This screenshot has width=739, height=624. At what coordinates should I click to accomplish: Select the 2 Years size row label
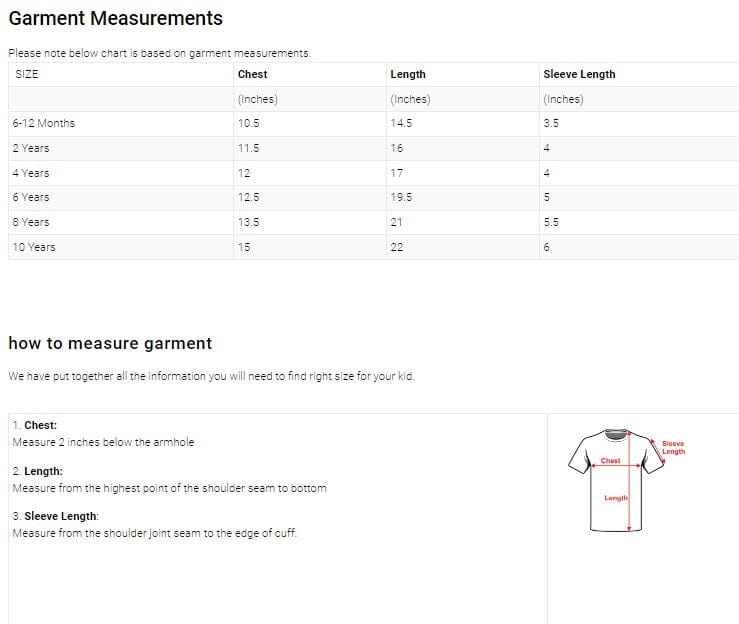(31, 148)
